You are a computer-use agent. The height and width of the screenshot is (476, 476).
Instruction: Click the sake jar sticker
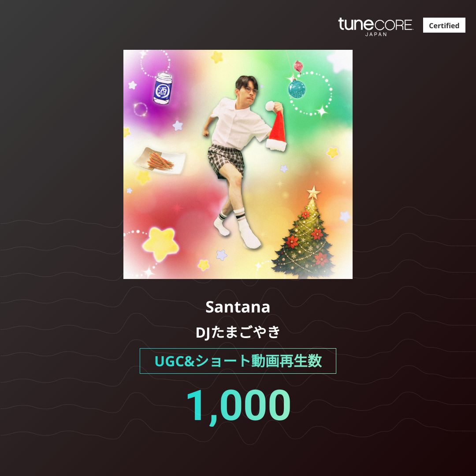pyautogui.click(x=163, y=88)
